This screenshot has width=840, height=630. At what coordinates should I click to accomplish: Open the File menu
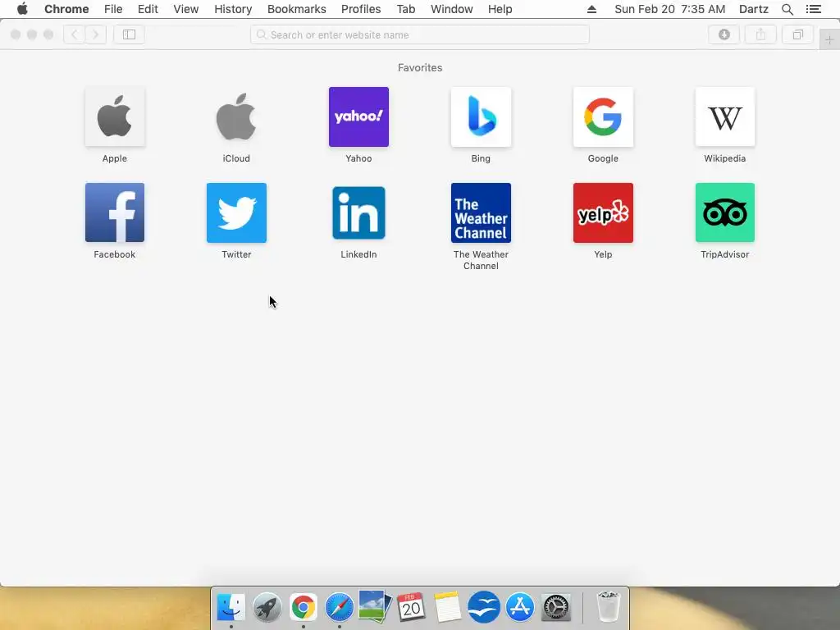(x=113, y=9)
